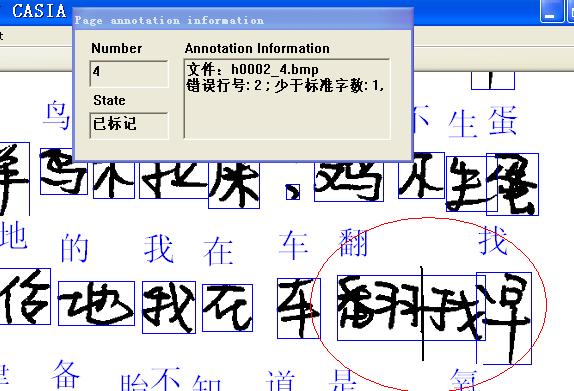Select the small comma punctuation box
The image size is (574, 391).
coord(293,192)
